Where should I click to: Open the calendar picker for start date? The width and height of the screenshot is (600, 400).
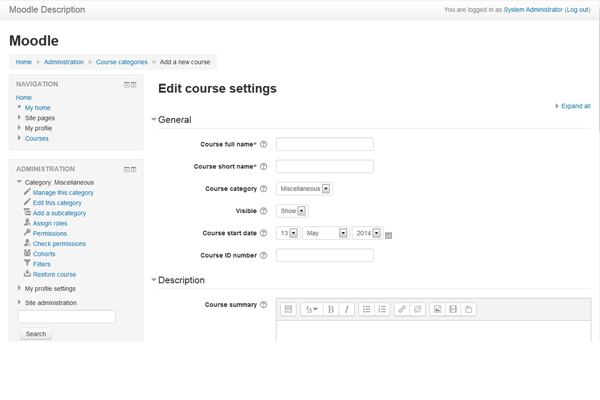click(x=389, y=235)
